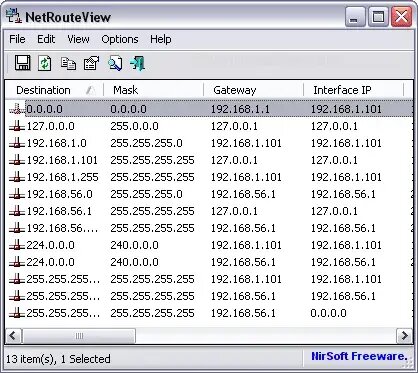The image size is (418, 373).
Task: Click interface IP 0.0.0.0 in last row
Action: pos(328,313)
